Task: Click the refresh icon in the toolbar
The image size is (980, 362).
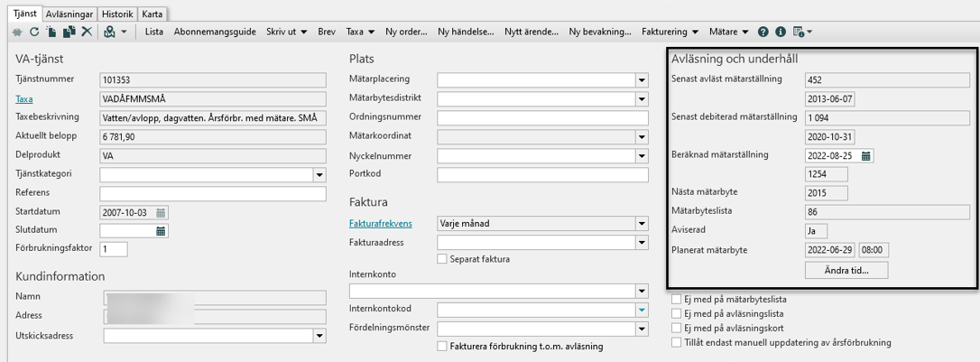Action: (34, 32)
